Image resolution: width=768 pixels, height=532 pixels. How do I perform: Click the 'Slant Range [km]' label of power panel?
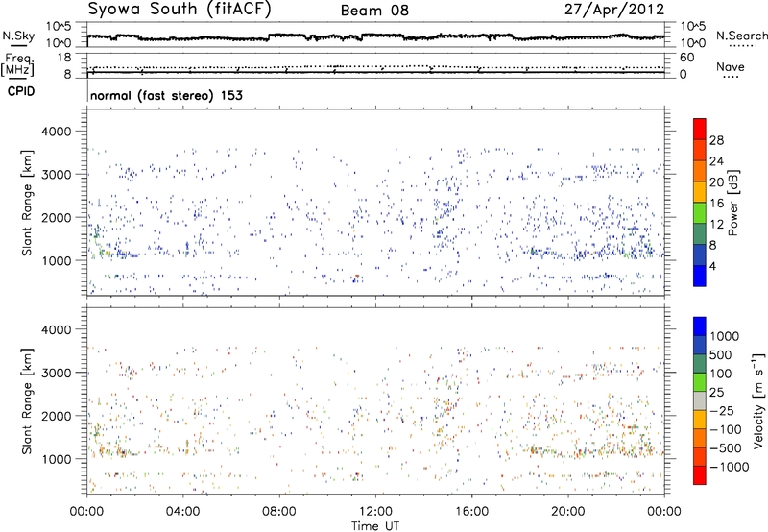pos(27,203)
